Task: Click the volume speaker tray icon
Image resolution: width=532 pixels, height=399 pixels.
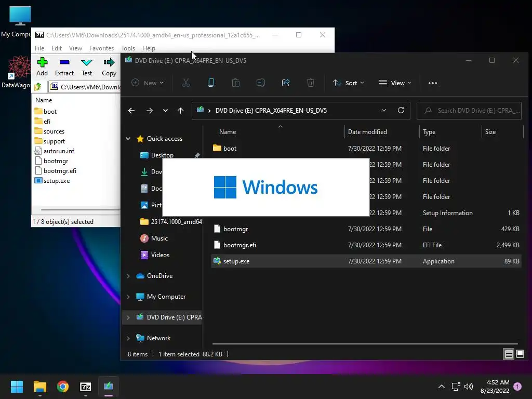Action: (x=469, y=387)
